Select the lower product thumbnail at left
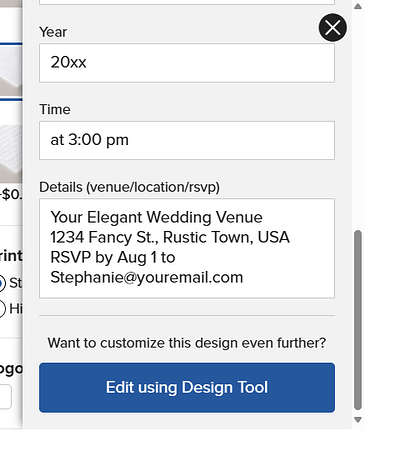Screen dimensions: 400x461 coord(11,154)
